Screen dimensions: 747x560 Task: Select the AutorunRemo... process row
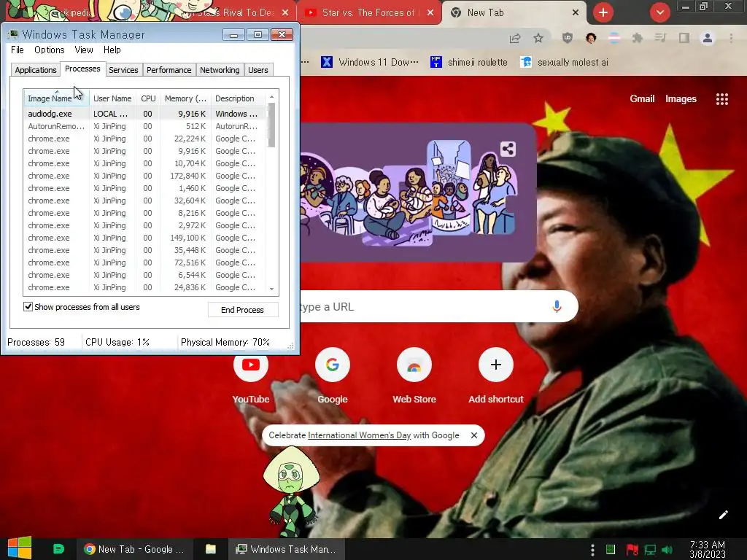pos(145,126)
